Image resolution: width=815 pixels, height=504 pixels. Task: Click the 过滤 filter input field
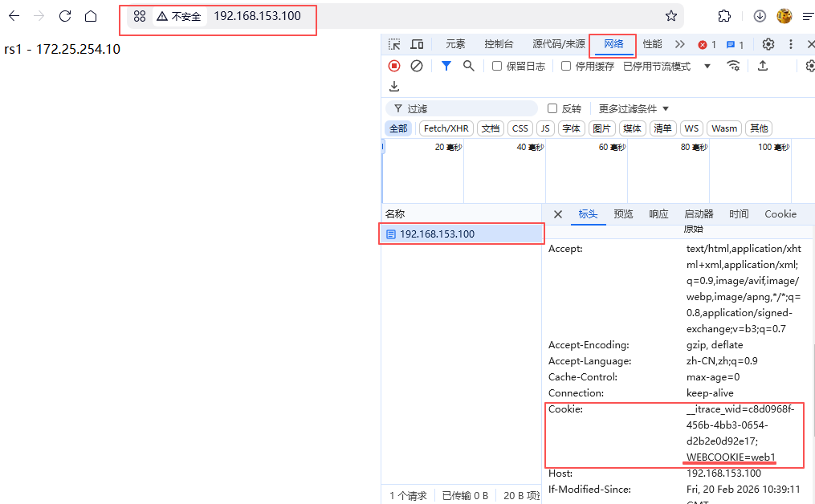click(x=462, y=108)
